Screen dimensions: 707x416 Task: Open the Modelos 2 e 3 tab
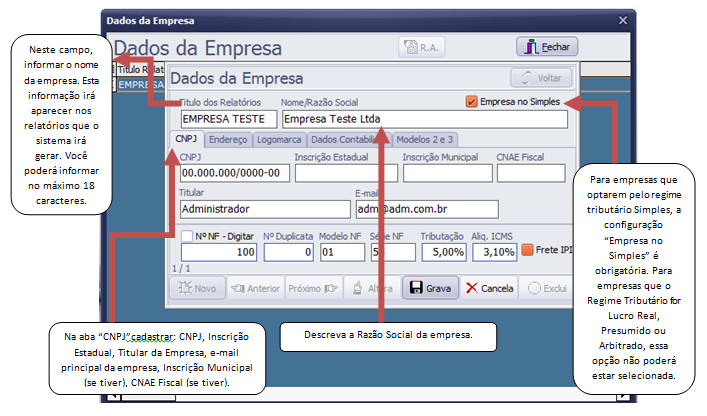pos(425,140)
